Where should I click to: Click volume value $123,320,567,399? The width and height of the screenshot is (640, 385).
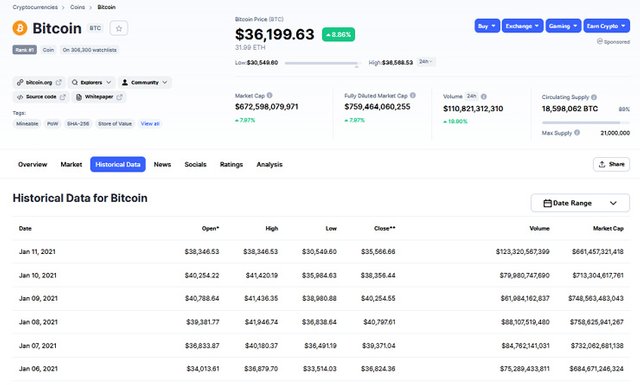pos(522,251)
